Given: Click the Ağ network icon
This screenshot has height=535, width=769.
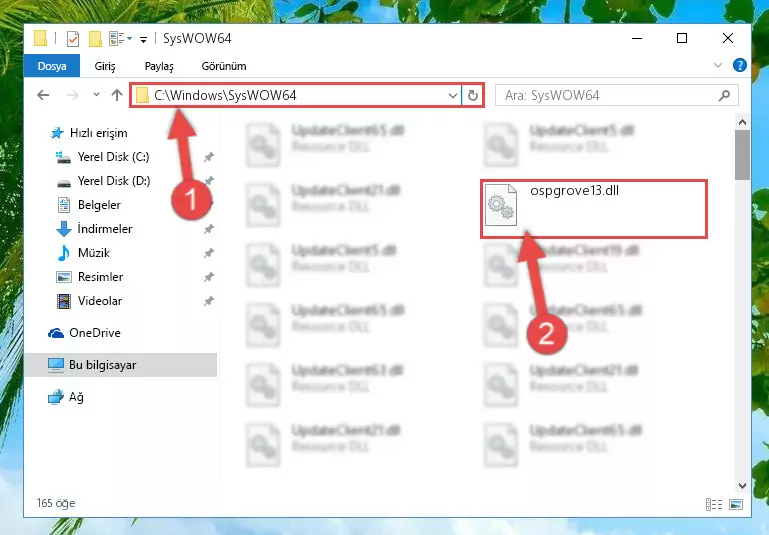Looking at the screenshot, I should [x=56, y=397].
